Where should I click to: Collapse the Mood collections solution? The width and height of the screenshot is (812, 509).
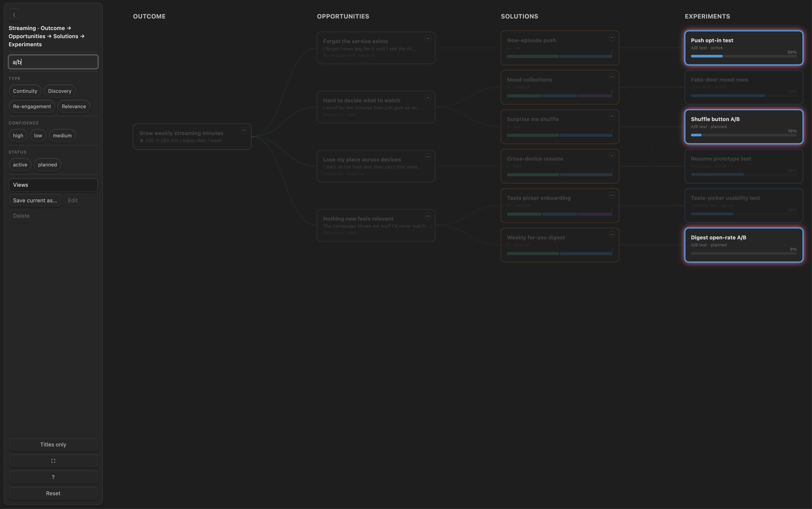(612, 77)
